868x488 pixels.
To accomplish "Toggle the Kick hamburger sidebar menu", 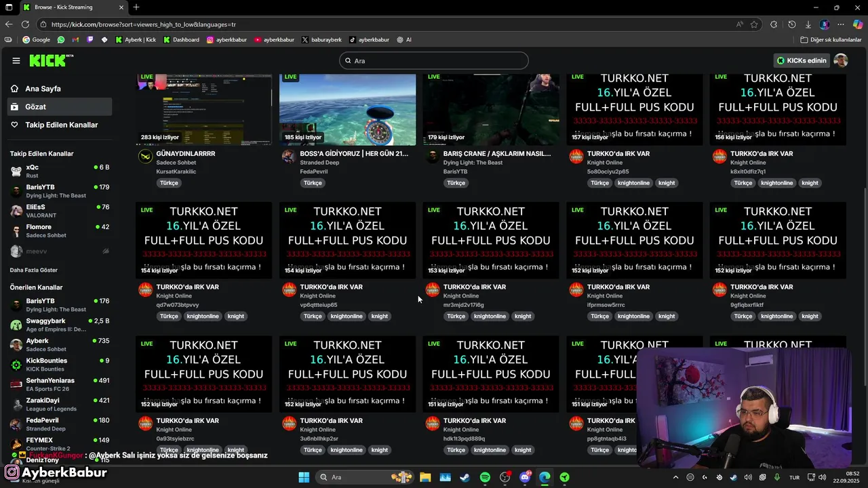I will coord(16,60).
